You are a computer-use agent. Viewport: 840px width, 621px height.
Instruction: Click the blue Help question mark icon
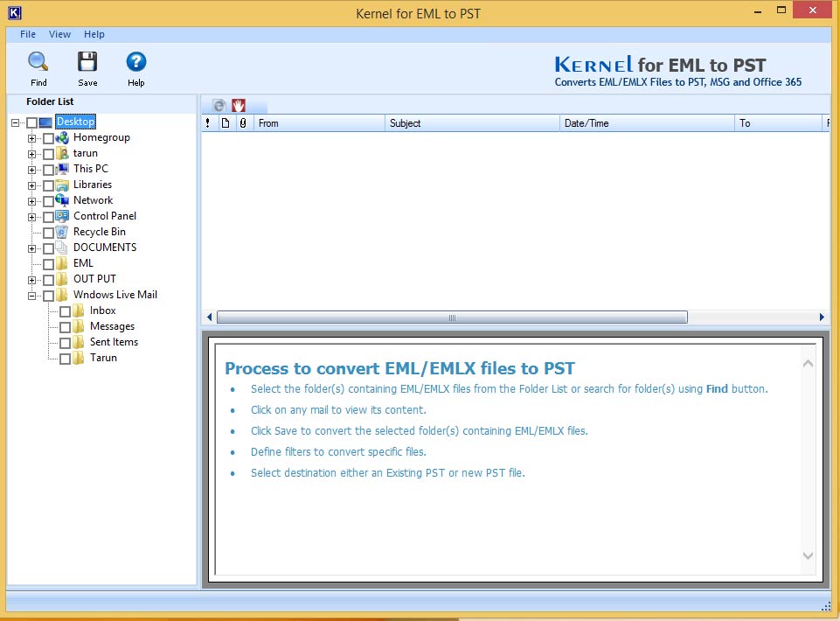pos(136,62)
